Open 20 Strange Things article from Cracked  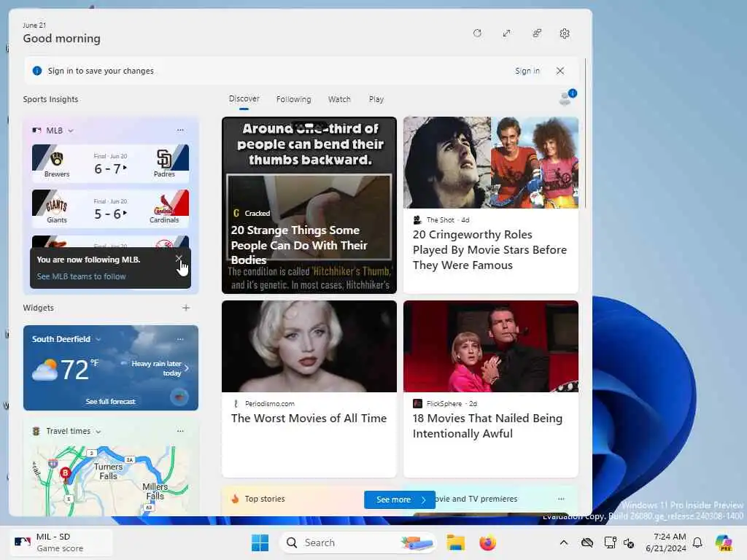(309, 205)
